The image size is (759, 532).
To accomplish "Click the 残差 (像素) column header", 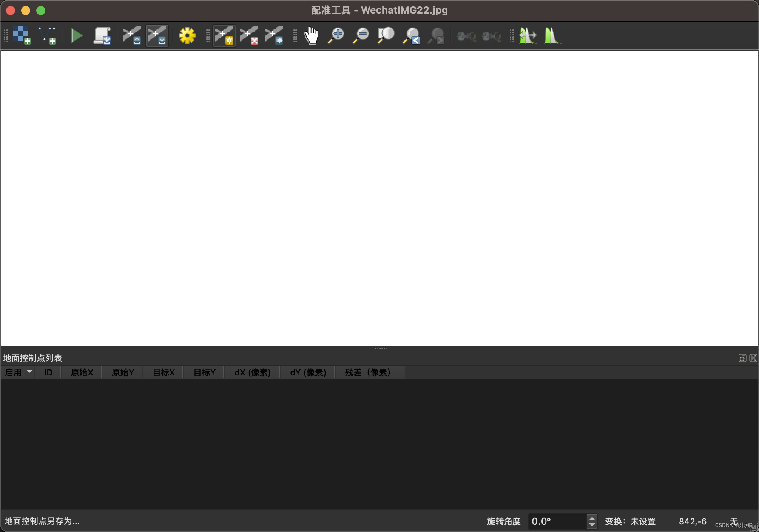I will pos(369,372).
